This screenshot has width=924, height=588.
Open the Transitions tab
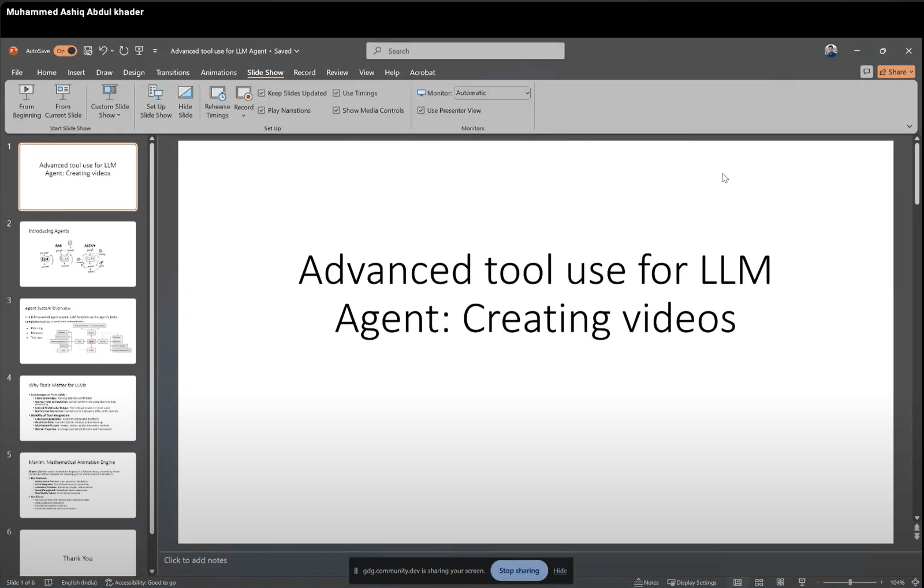click(173, 72)
